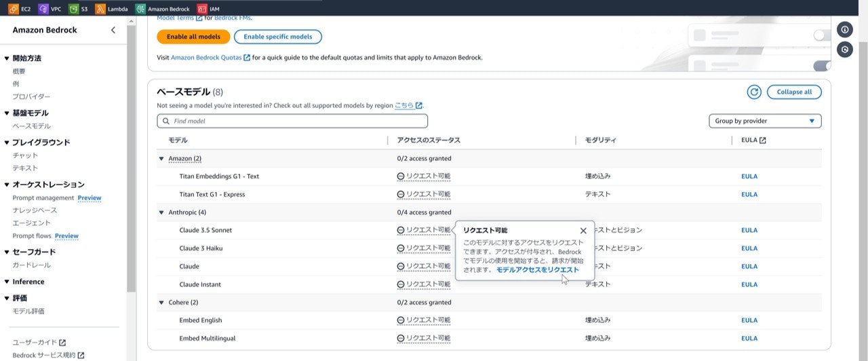Open the VPC service shortcut
The height and width of the screenshot is (361, 868).
click(50, 8)
